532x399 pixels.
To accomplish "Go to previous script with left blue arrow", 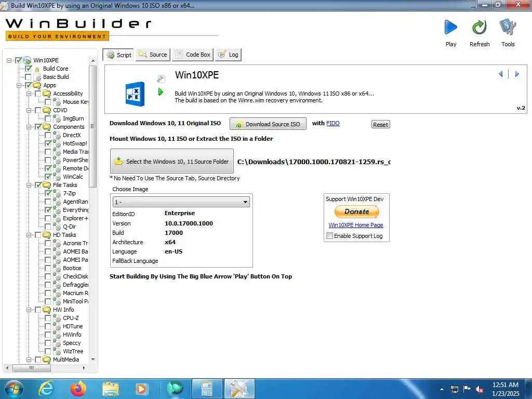I will (501, 74).
